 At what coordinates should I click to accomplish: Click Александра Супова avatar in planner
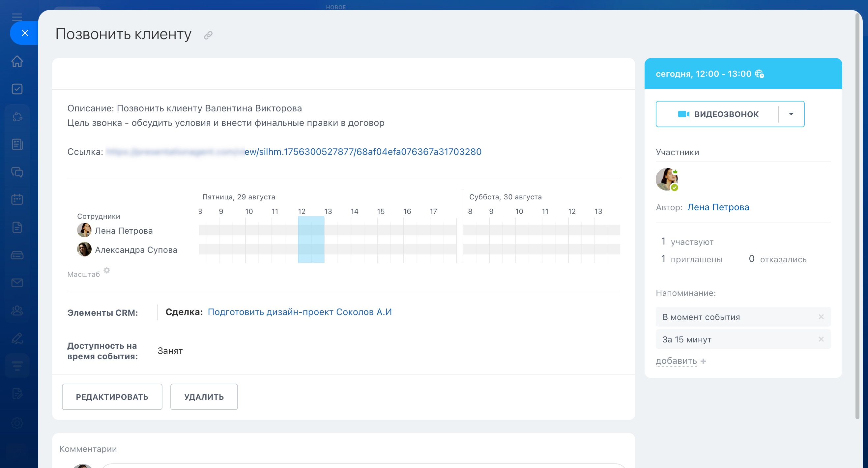pyautogui.click(x=84, y=249)
